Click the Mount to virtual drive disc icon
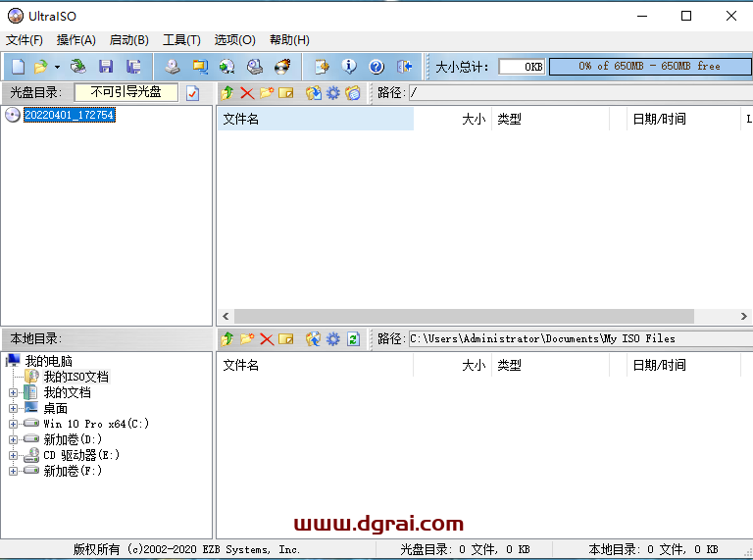This screenshot has width=753, height=560. 227,67
